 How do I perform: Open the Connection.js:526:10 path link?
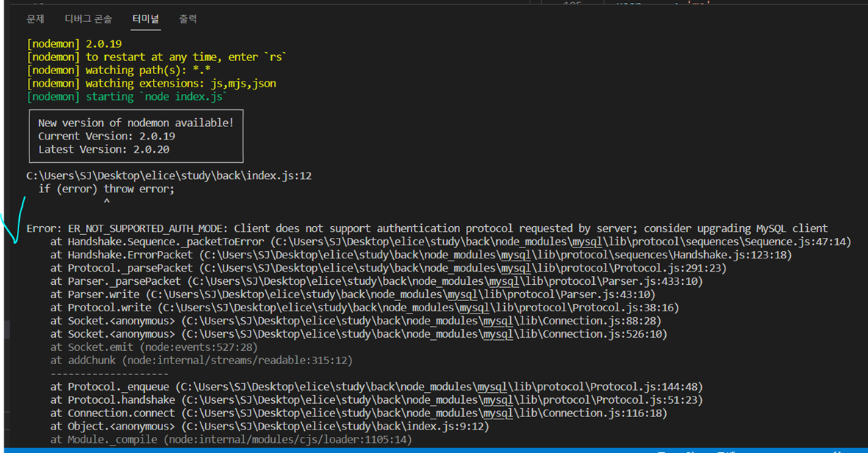point(425,335)
